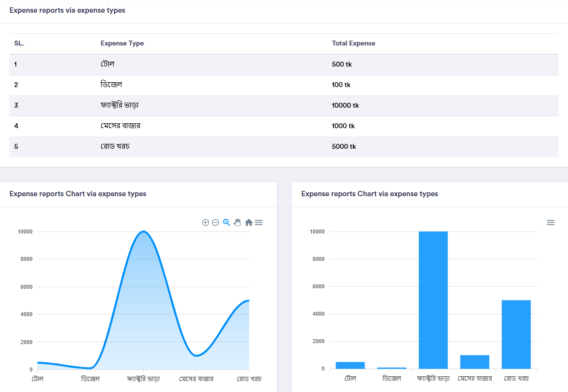Click the Total Expense column header
Screen dimensions: 568x392
pos(354,44)
